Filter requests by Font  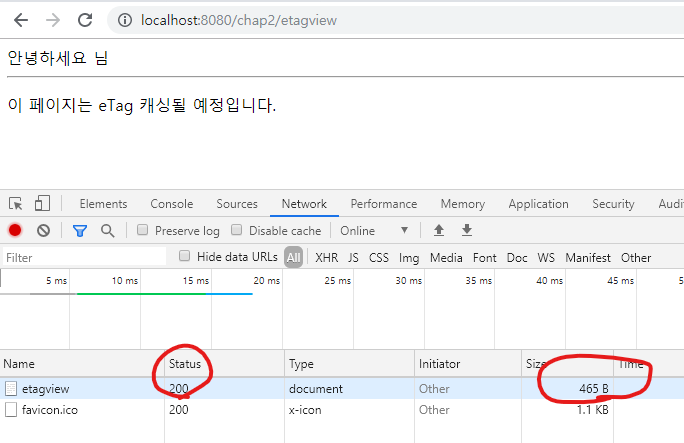pyautogui.click(x=485, y=258)
